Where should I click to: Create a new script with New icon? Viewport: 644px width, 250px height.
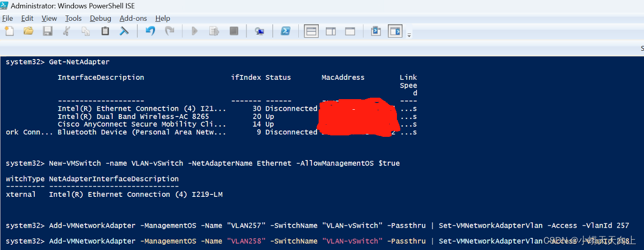click(x=9, y=31)
